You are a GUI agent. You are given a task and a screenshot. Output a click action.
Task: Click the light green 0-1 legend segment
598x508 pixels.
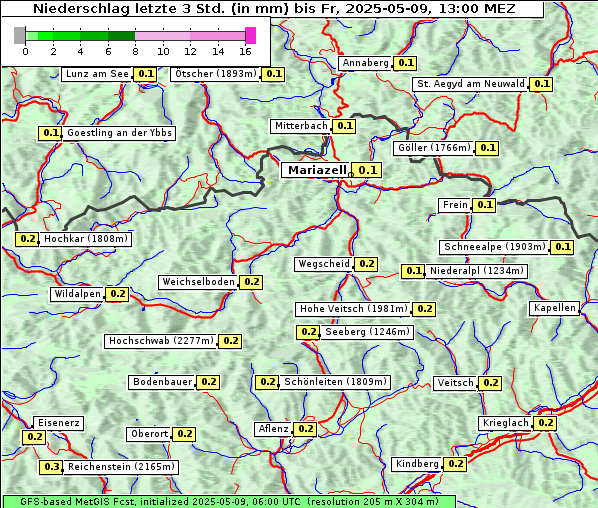point(32,36)
